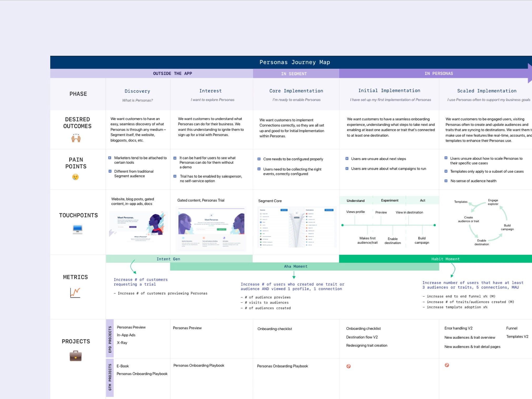532x399 pixels.
Task: Click the briefcase icon under Projects
Action: coord(76,356)
